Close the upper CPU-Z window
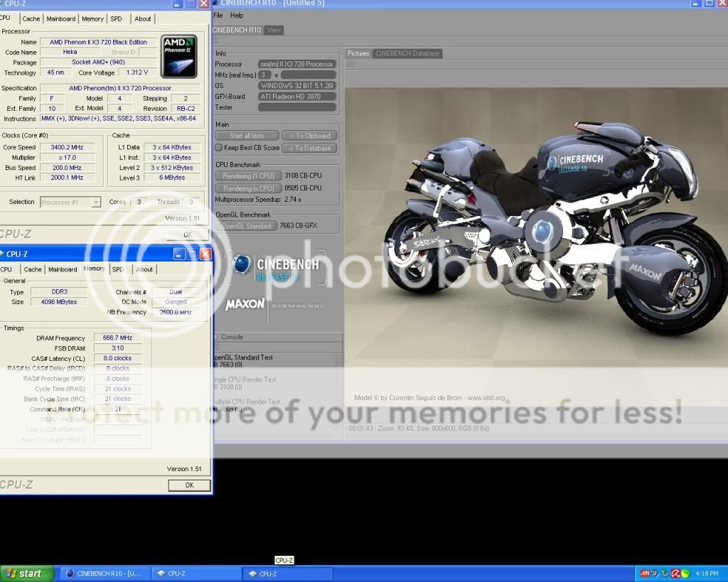The height and width of the screenshot is (582, 728). (x=203, y=4)
